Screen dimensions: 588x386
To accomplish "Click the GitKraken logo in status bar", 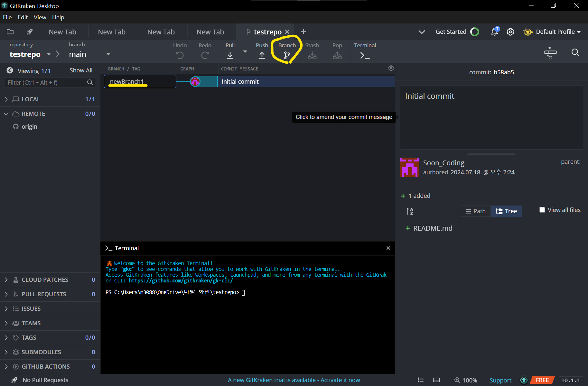I will coord(524,380).
